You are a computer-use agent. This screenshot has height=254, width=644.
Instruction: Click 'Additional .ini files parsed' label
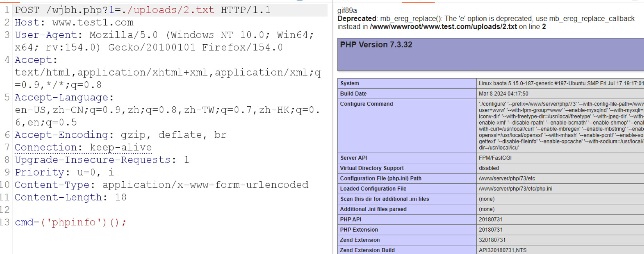point(373,210)
